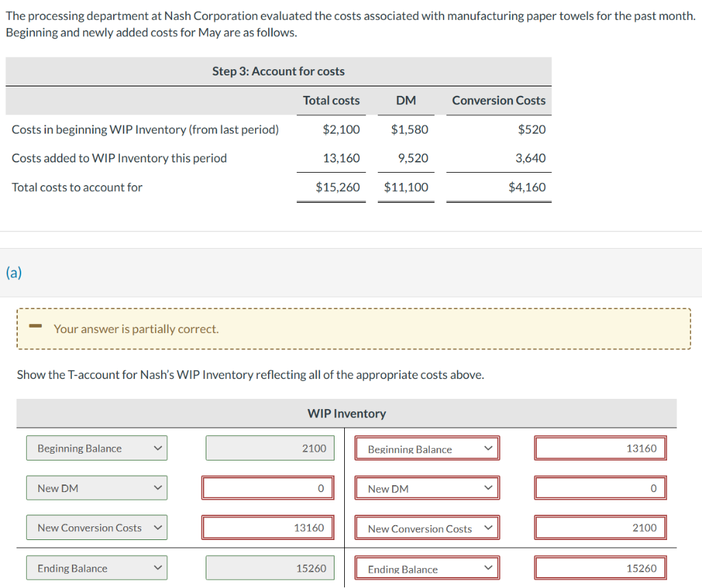
Task: Click the 13,160 total costs cell
Action: click(x=341, y=158)
